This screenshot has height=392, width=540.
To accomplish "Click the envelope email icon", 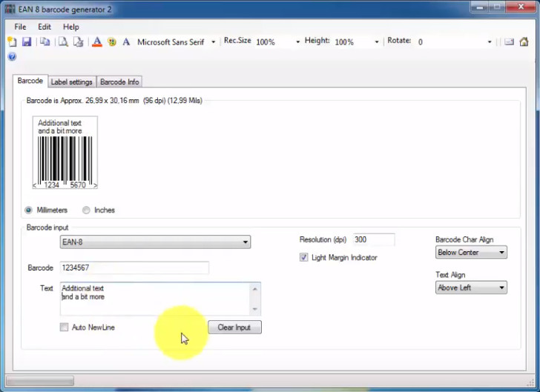I will tap(509, 41).
